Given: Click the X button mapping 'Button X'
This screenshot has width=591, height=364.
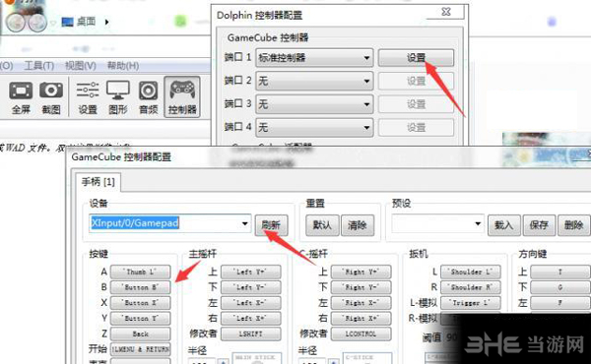Looking at the screenshot, I should click(141, 303).
